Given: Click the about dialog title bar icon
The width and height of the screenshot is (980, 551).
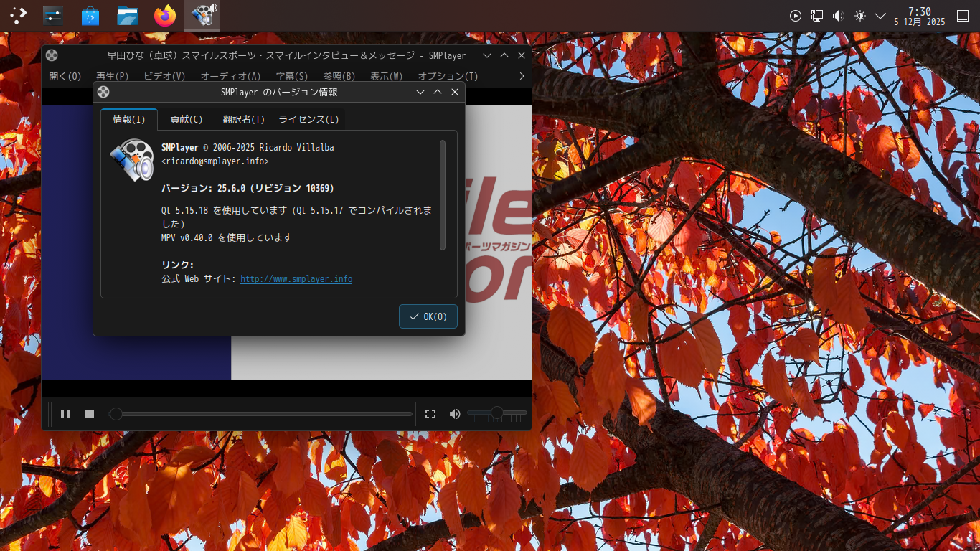Looking at the screenshot, I should [x=103, y=92].
